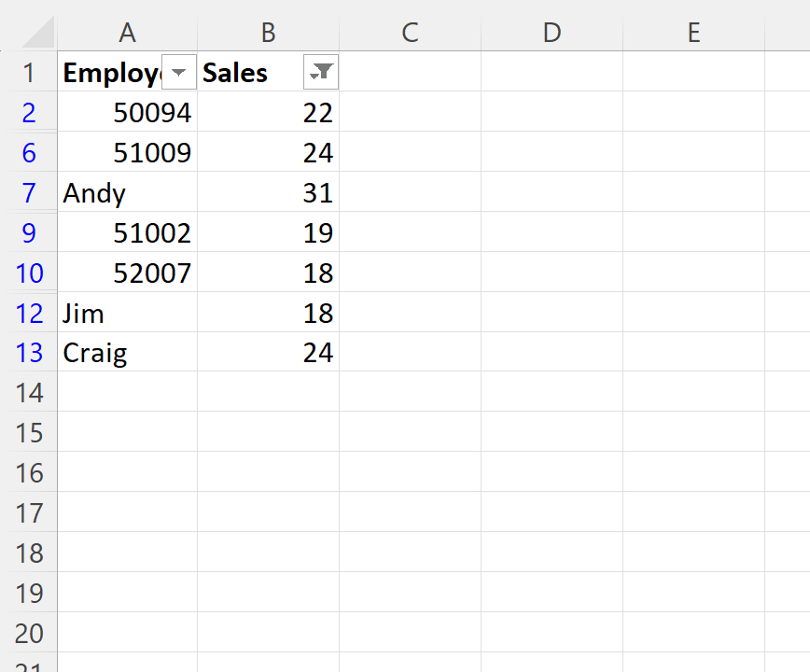
Task: Select row 13 header
Action: 29,353
